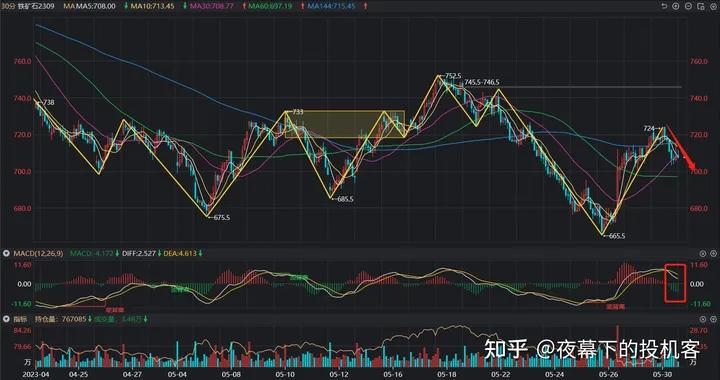Click the 733 high price label

[x=297, y=112]
